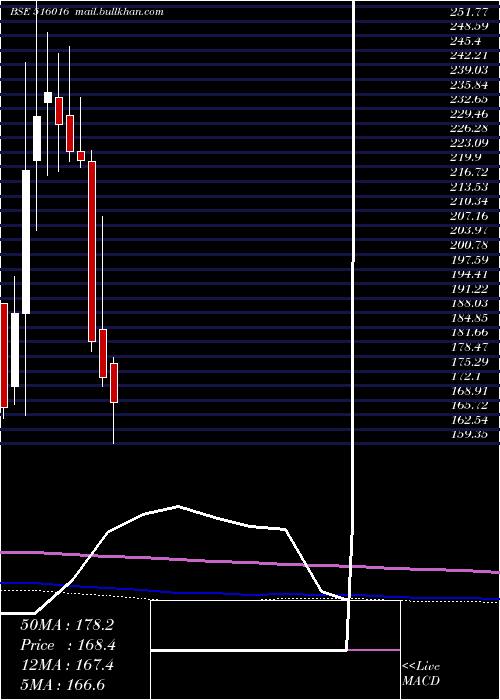Click the peak of the white MACD curve
The width and height of the screenshot is (500, 700).
click(x=178, y=506)
